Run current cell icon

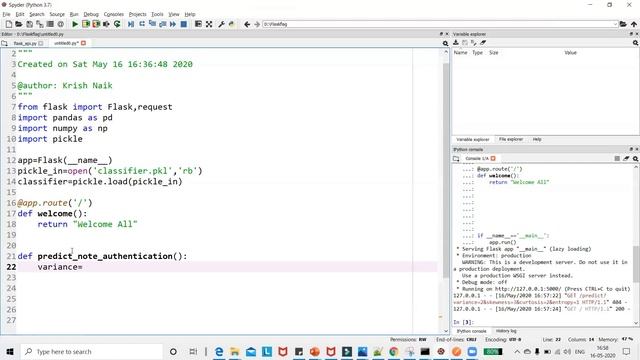[86, 24]
